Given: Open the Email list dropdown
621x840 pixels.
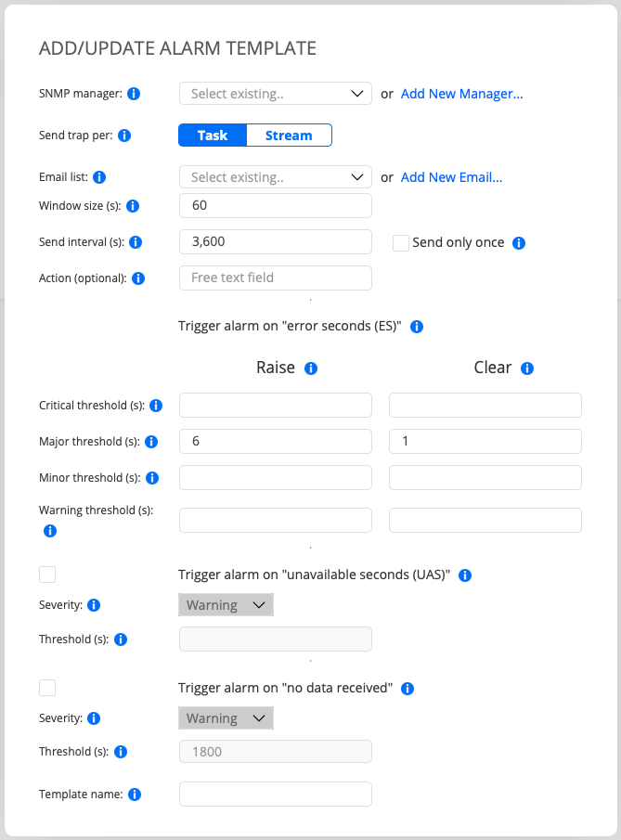Looking at the screenshot, I should (275, 177).
